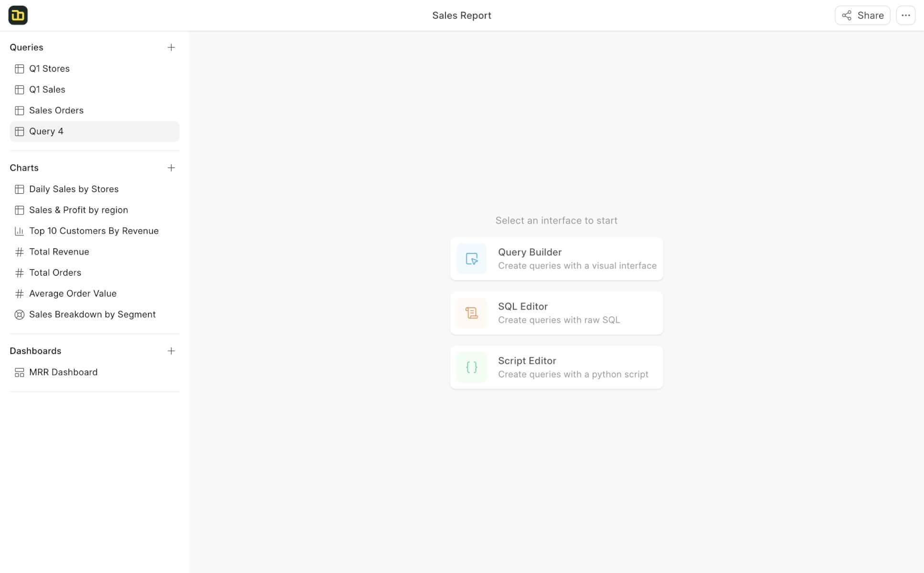This screenshot has height=573, width=924.
Task: Click the bar chart icon beside Top 10 Customers By Revenue
Action: click(x=19, y=231)
